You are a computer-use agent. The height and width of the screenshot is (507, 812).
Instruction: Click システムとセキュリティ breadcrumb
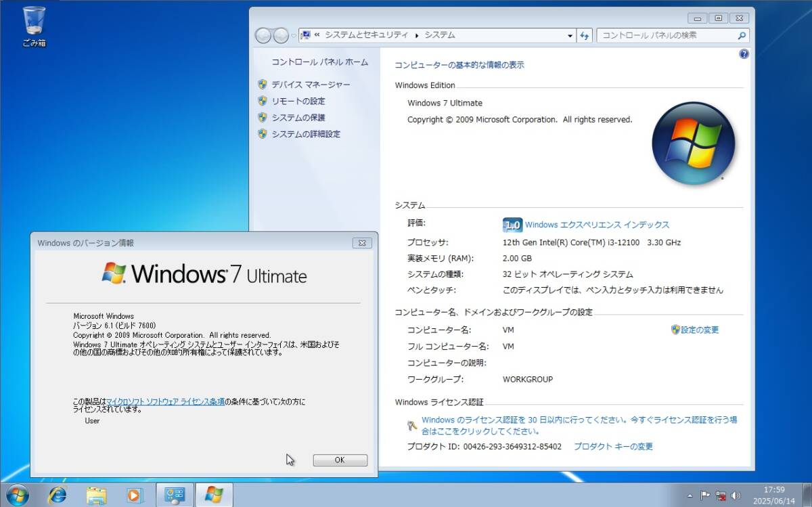[367, 35]
